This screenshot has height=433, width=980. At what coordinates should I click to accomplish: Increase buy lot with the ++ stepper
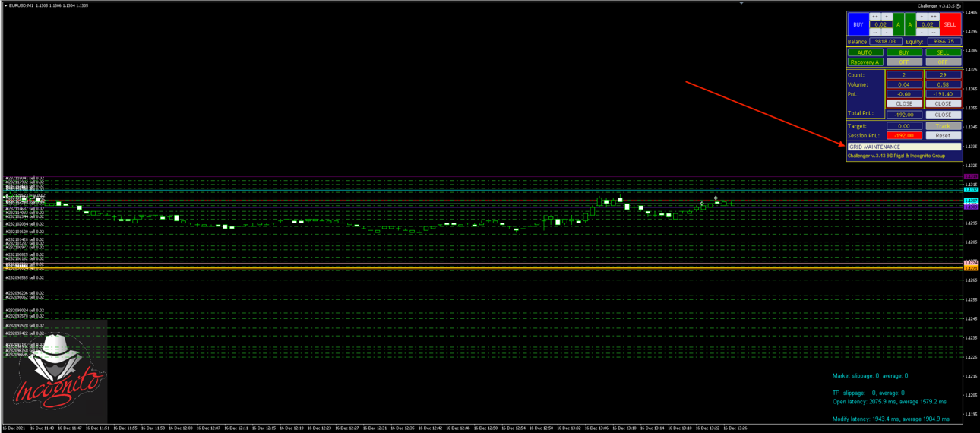875,17
